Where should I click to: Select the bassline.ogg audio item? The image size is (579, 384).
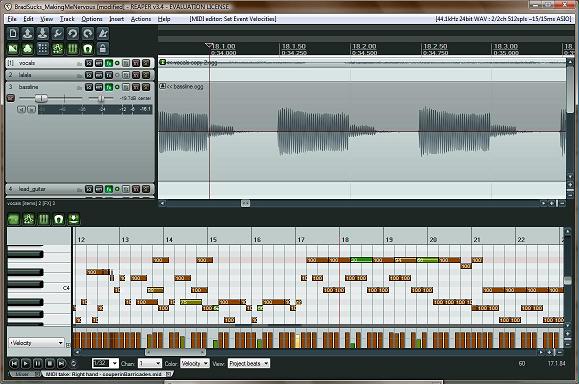[x=362, y=132]
